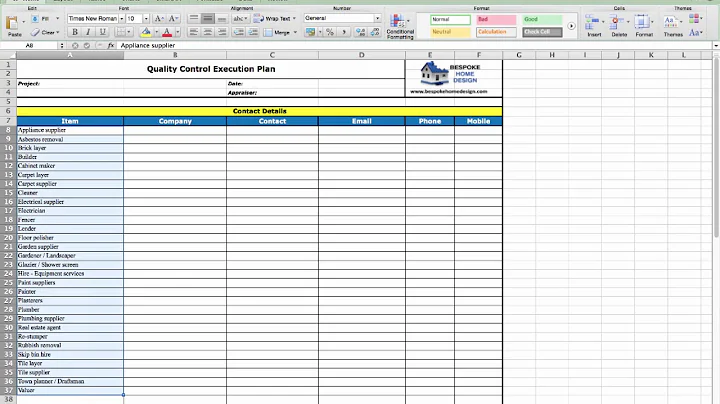This screenshot has width=720, height=404.
Task: Align text right
Action: tap(222, 32)
